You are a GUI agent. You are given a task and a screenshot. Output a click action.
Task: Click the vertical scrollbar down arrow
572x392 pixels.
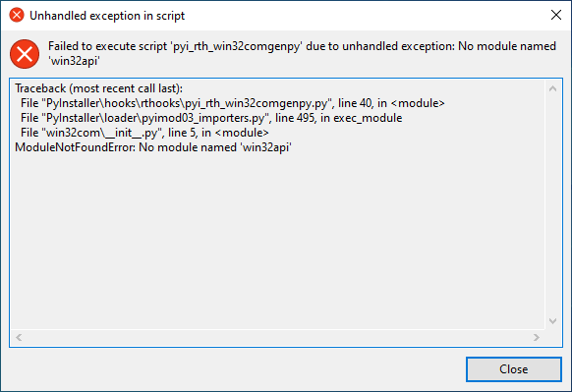[x=552, y=321]
